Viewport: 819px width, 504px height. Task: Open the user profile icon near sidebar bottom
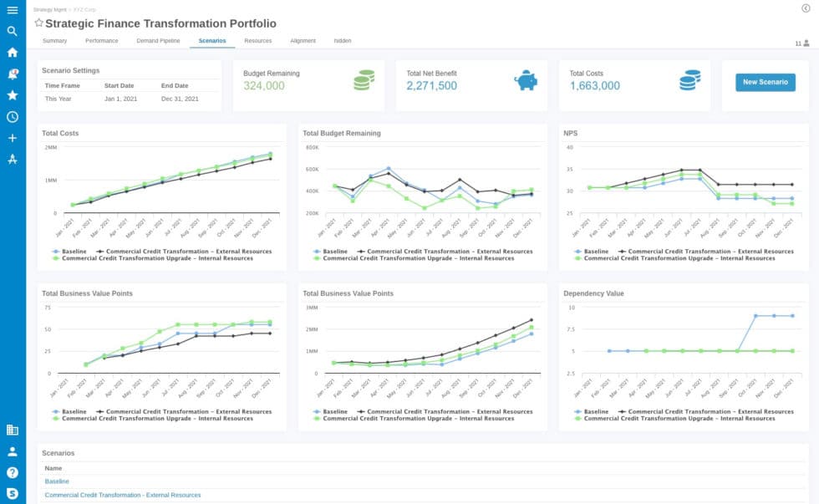[x=13, y=451]
